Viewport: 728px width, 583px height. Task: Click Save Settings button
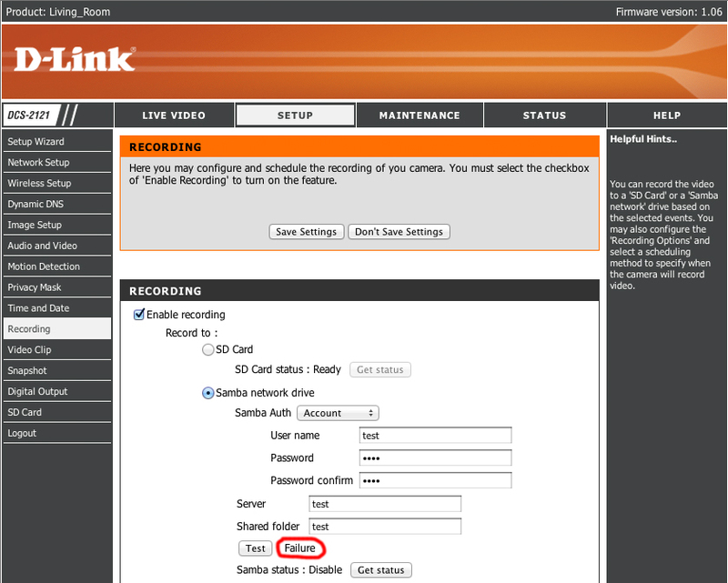coord(307,232)
